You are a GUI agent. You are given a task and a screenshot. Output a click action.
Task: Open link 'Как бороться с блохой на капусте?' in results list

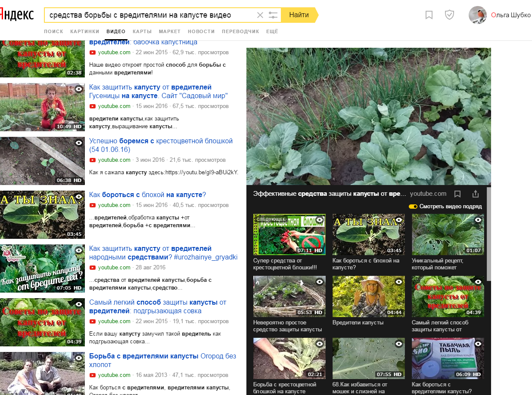click(148, 194)
